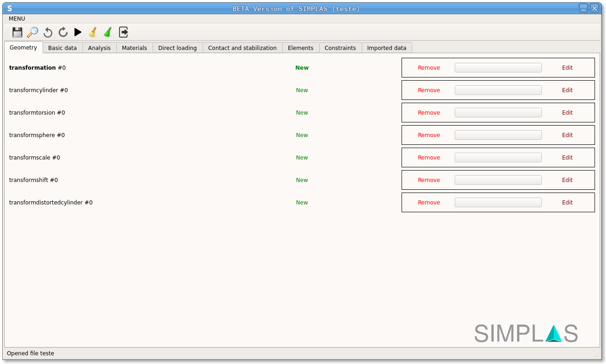This screenshot has height=364, width=606.
Task: Click the green broom icon
Action: pos(108,32)
